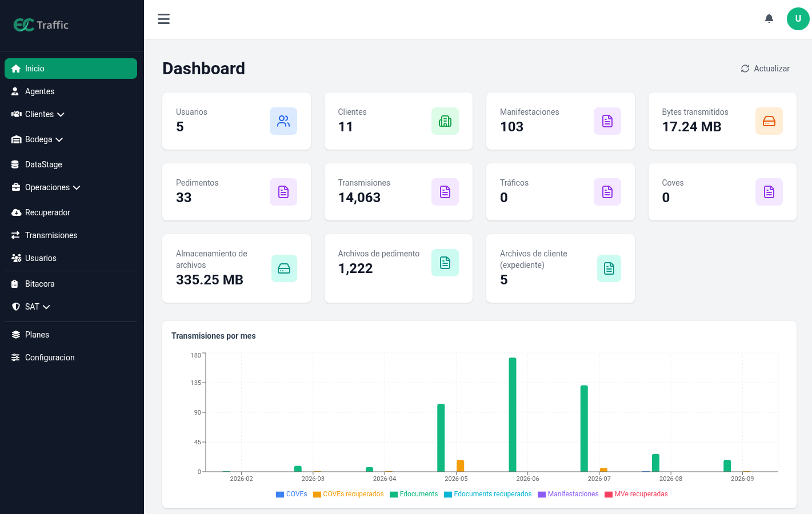
Task: Click the Bytes transmitidos value 17.24 MB
Action: pos(691,127)
